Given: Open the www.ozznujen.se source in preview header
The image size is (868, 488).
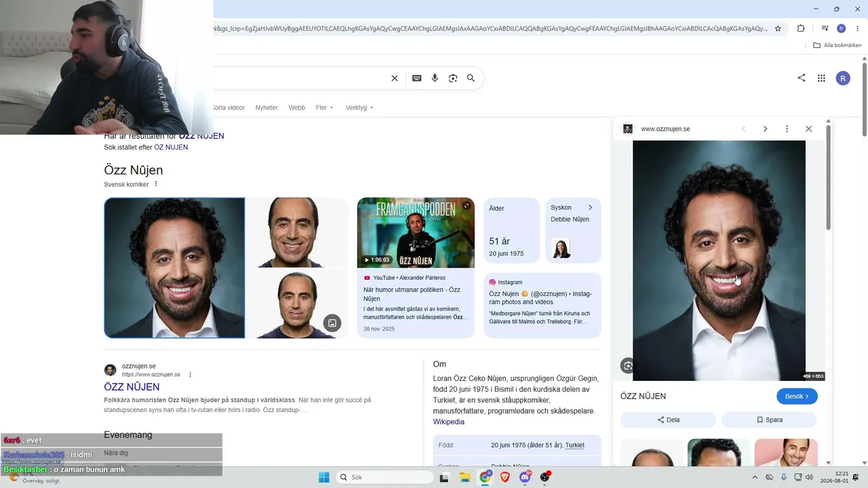Looking at the screenshot, I should pos(665,129).
